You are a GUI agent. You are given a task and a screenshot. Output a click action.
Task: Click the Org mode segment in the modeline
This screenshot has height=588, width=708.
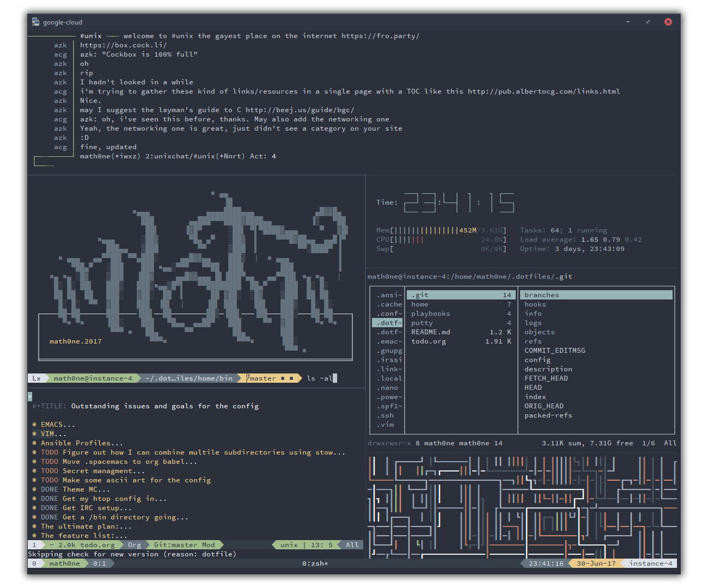135,544
